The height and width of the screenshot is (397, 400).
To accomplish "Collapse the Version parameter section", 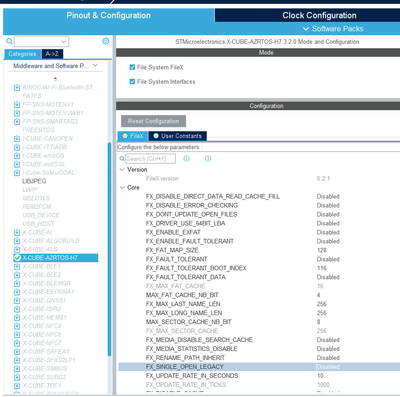I will click(122, 170).
